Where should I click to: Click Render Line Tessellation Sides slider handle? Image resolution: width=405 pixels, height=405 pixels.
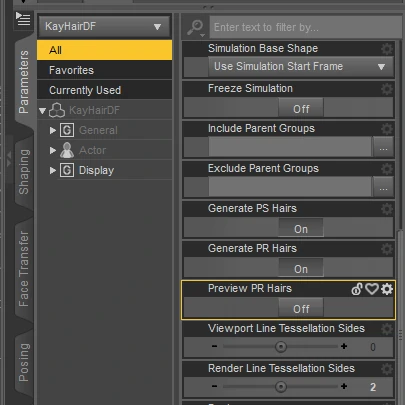(281, 387)
